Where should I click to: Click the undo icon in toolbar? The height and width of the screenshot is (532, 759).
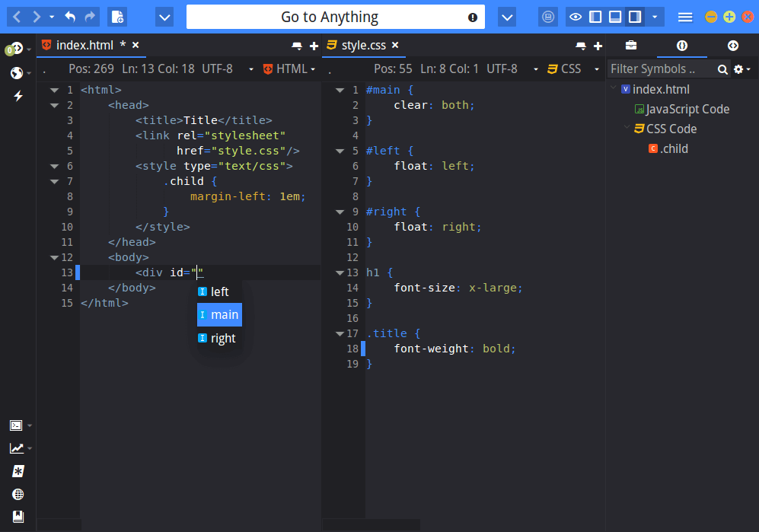click(70, 17)
